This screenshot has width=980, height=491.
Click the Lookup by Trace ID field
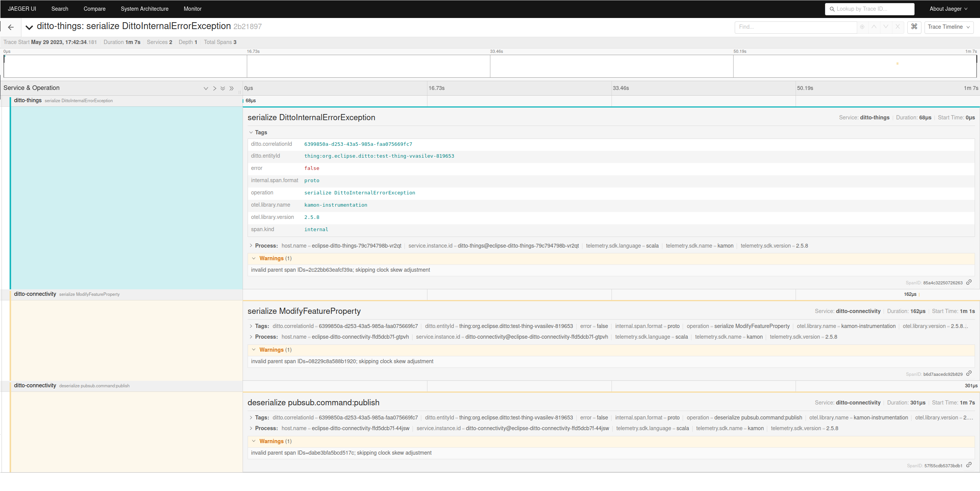pos(869,8)
